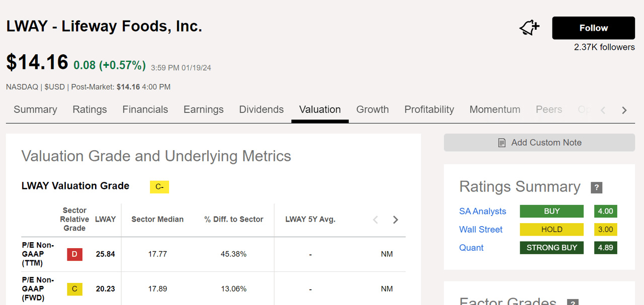Click the Quant STRONG BUY rating badge
This screenshot has height=305, width=644.
[551, 247]
